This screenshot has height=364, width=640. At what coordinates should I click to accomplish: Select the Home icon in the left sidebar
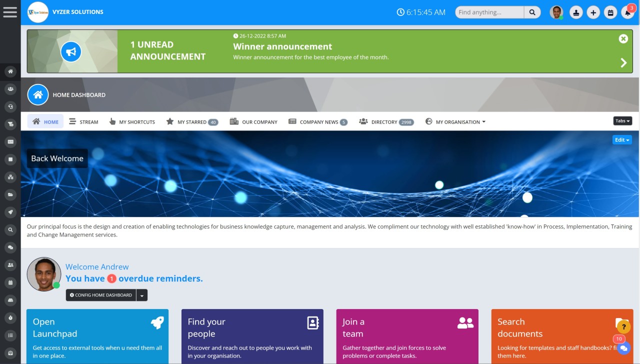click(10, 71)
